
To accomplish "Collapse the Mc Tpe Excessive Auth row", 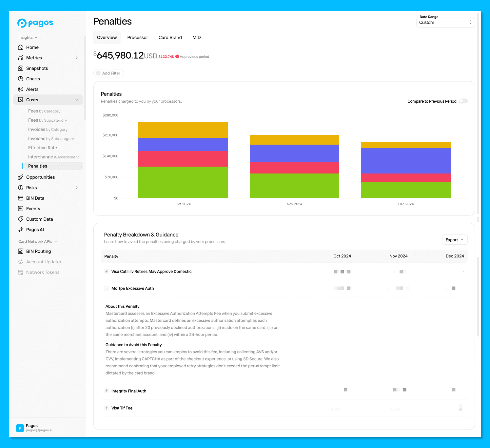I will point(107,288).
